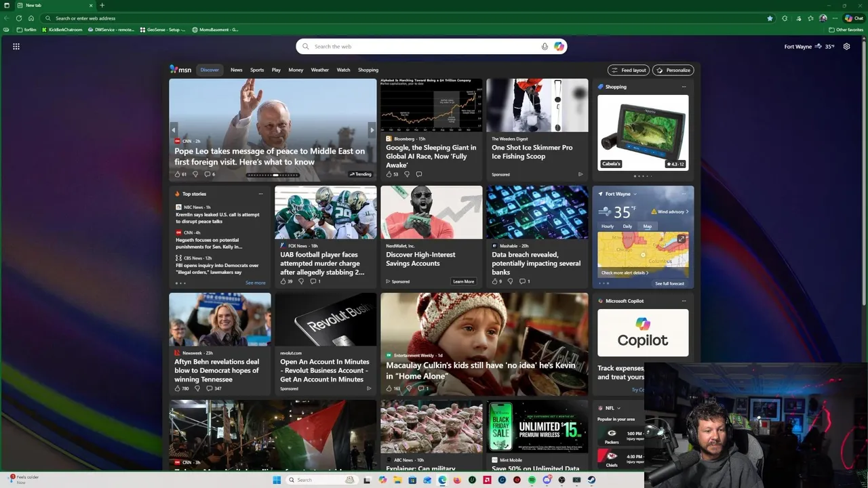Open Spotify from the taskbar
The width and height of the screenshot is (868, 488).
(532, 480)
